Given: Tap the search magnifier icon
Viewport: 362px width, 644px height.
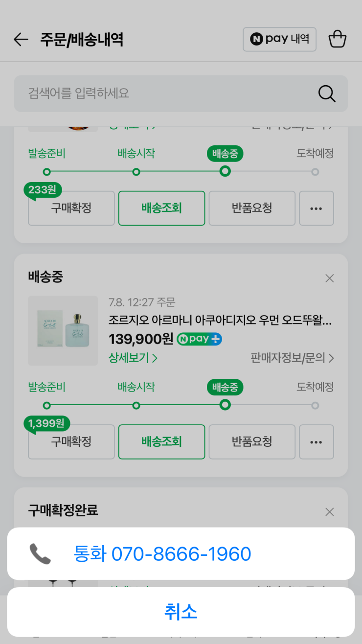Looking at the screenshot, I should tap(327, 93).
